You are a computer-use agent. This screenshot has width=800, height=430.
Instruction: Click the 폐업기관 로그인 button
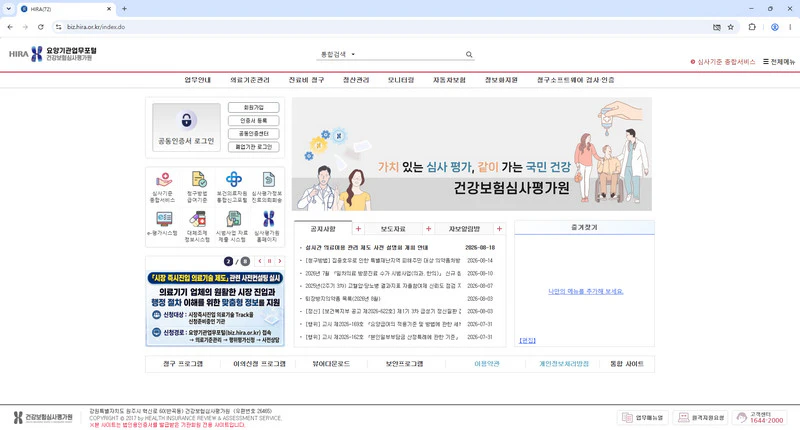[x=254, y=147]
